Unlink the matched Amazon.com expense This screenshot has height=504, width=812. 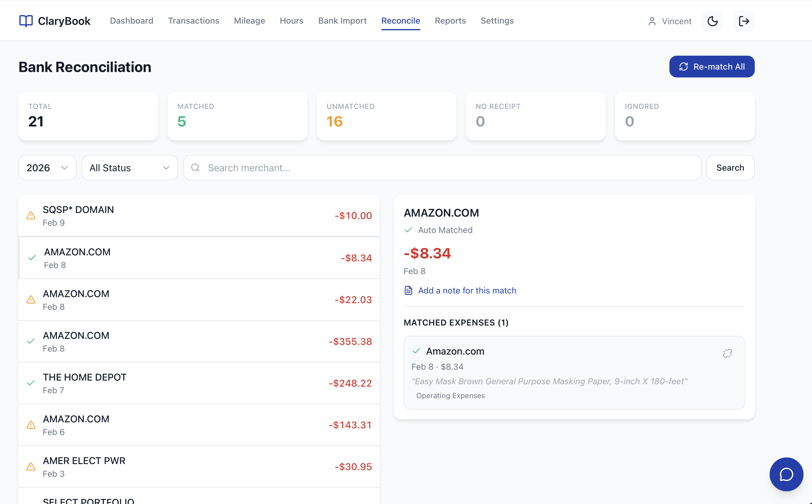click(x=727, y=353)
